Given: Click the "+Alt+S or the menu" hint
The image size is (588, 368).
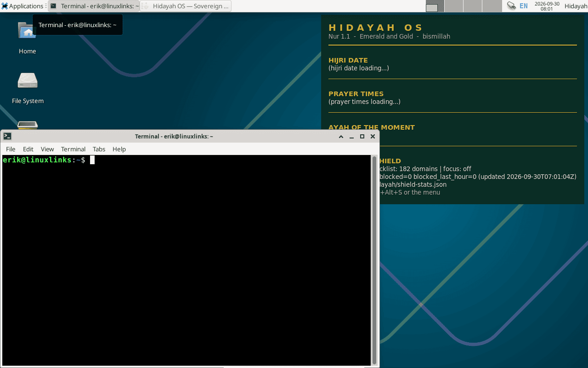Looking at the screenshot, I should tap(410, 192).
